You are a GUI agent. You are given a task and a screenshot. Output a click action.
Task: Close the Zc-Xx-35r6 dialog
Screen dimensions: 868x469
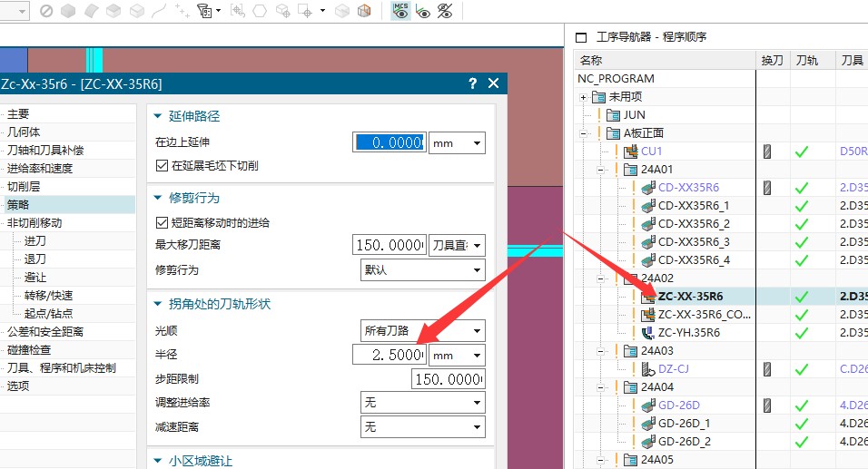point(493,83)
